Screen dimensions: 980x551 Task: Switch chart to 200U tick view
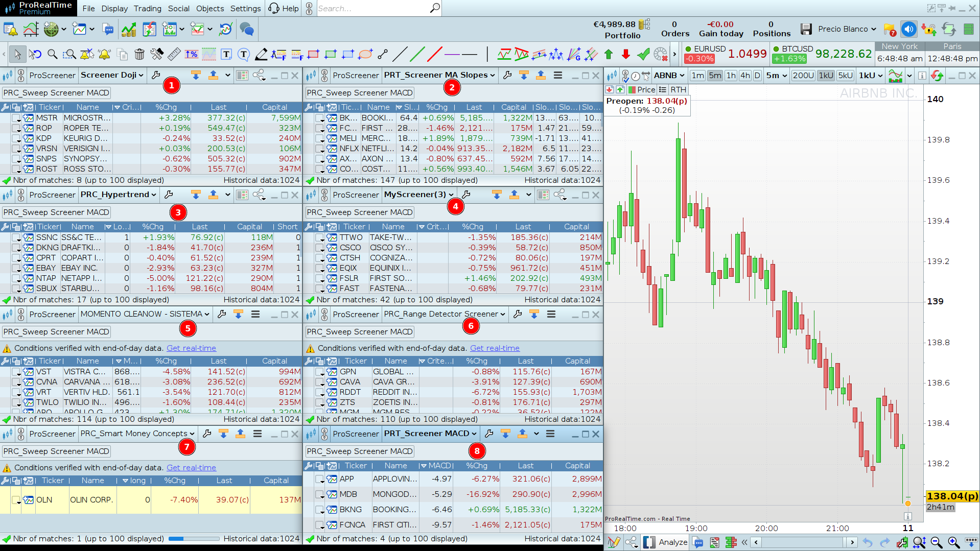pyautogui.click(x=803, y=76)
